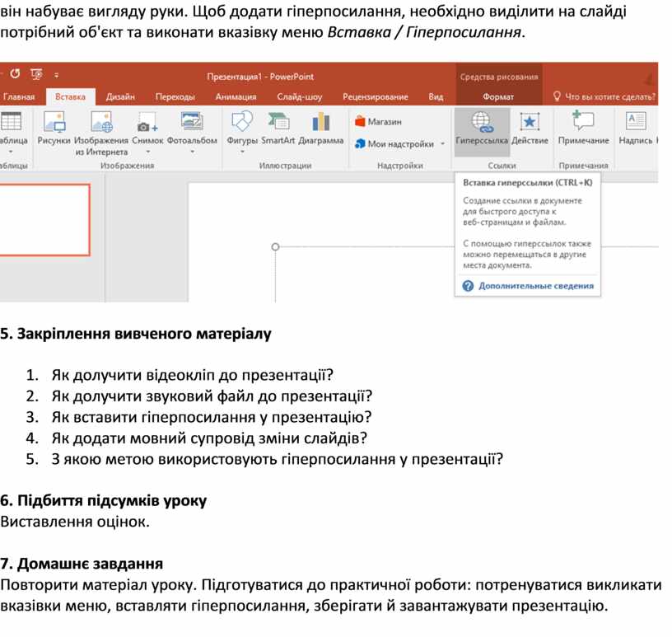
Task: Switch to the Главная tab
Action: click(x=19, y=97)
